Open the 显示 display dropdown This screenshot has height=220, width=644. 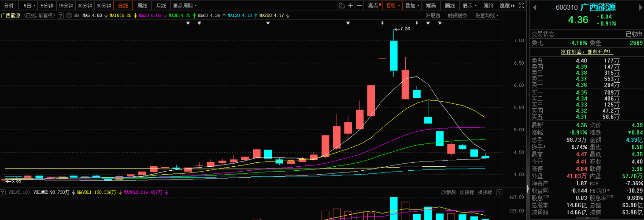click(469, 6)
